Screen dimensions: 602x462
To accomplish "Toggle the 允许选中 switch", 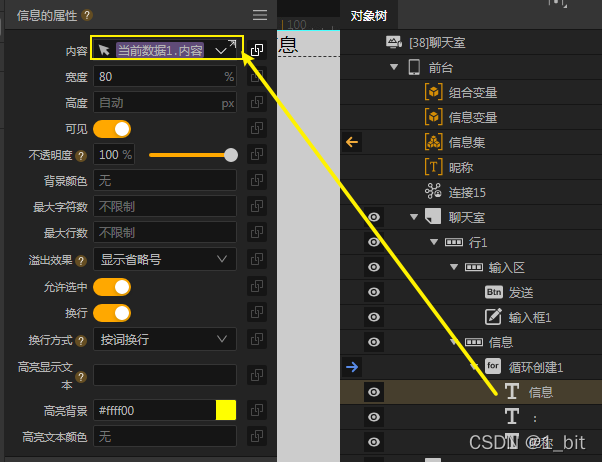I will tap(112, 287).
